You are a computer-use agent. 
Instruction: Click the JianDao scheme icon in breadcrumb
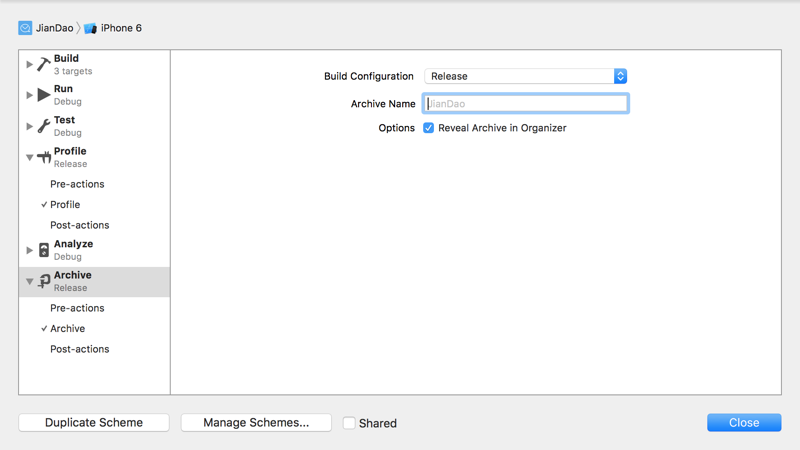click(25, 28)
